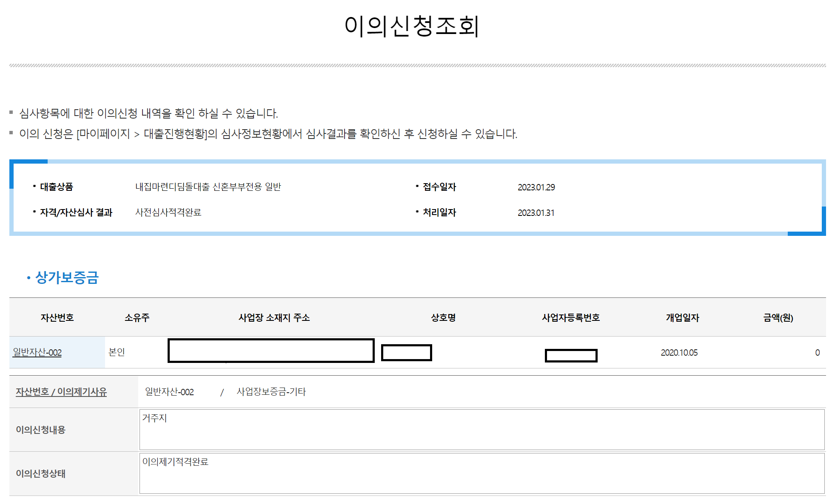Click the 일반자산-002 asset link
This screenshot has height=504, width=832.
[x=37, y=352]
